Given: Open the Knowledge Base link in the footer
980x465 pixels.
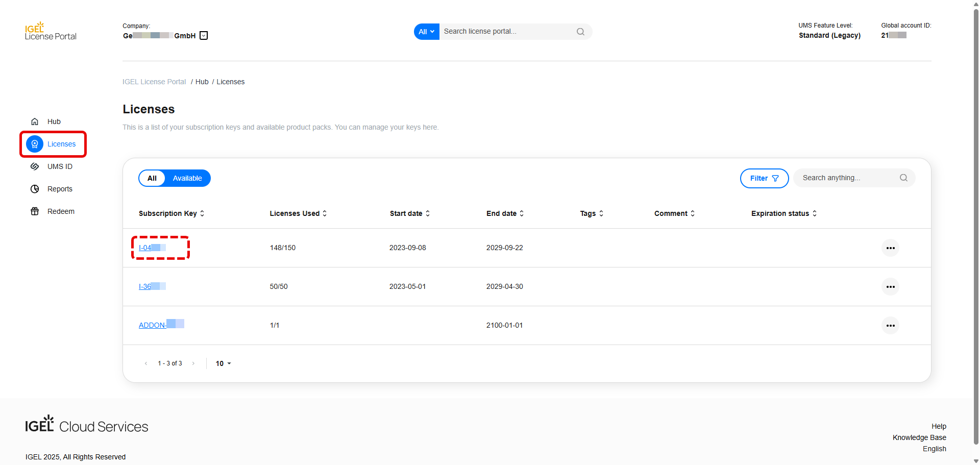Looking at the screenshot, I should pos(919,437).
